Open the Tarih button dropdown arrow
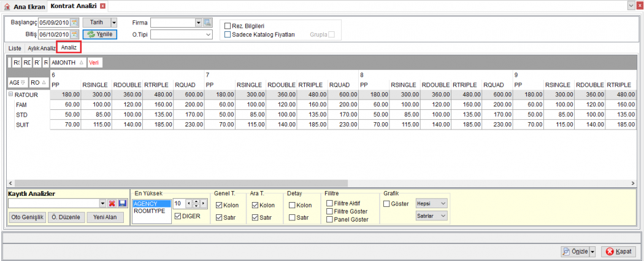644x261 pixels. (x=114, y=23)
